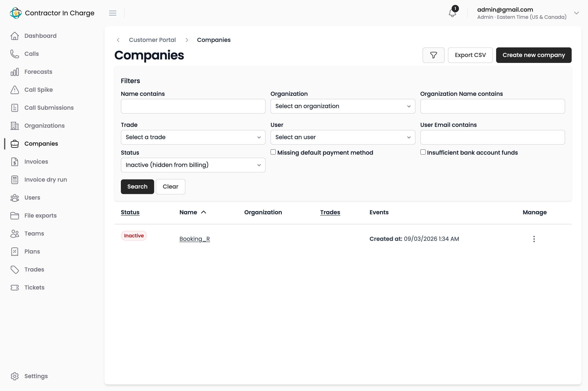
Task: Click the Clear filters button
Action: 170,187
